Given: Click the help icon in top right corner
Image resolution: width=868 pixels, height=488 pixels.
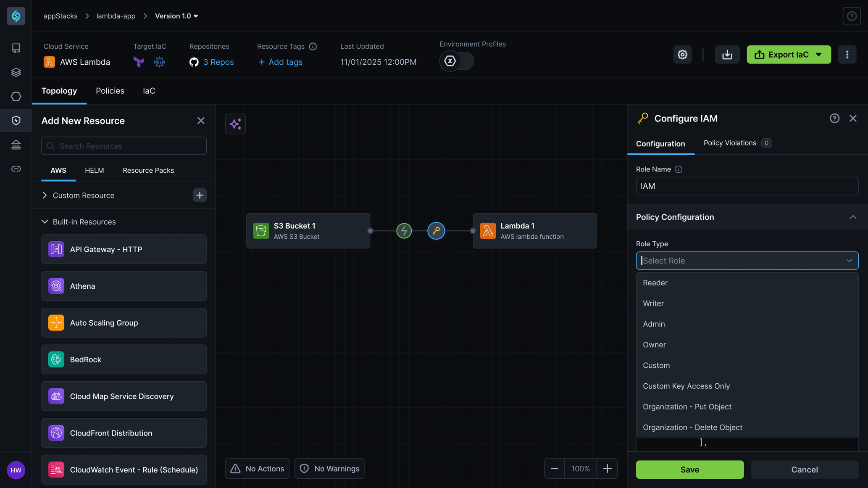Looking at the screenshot, I should coord(852,16).
